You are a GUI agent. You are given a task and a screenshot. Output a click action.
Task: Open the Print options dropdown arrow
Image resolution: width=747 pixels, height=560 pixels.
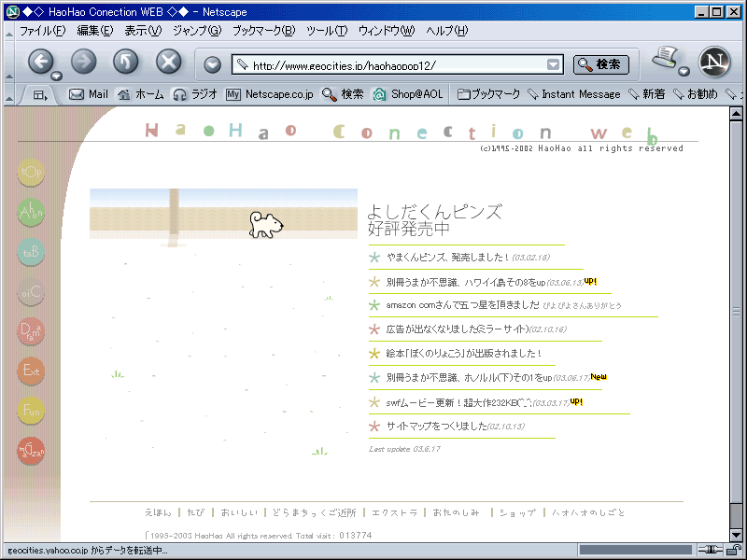pyautogui.click(x=684, y=72)
